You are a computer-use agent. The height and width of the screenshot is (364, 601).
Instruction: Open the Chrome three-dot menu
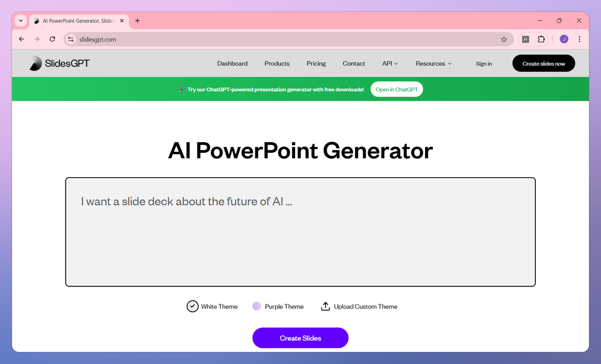579,39
